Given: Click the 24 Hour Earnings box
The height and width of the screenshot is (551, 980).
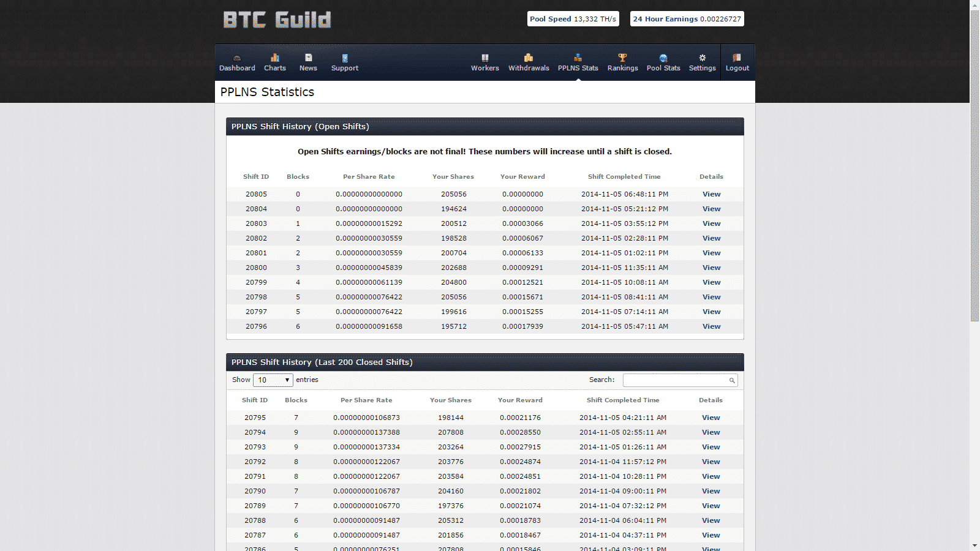Looking at the screenshot, I should coord(687,19).
